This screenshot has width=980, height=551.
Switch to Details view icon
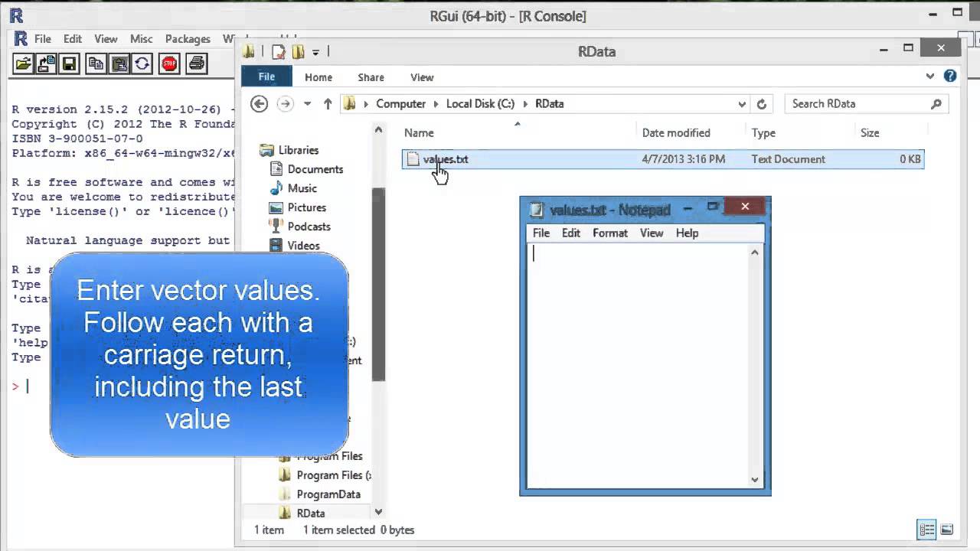927,530
